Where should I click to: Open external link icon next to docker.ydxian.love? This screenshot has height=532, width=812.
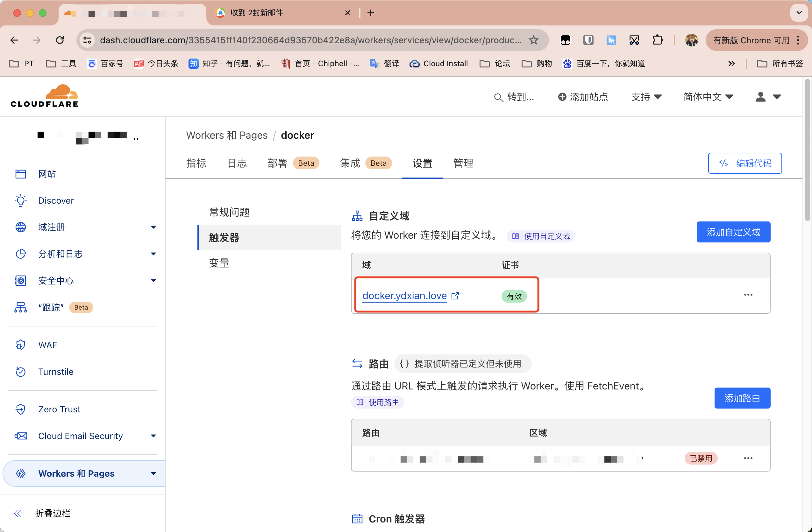click(455, 296)
